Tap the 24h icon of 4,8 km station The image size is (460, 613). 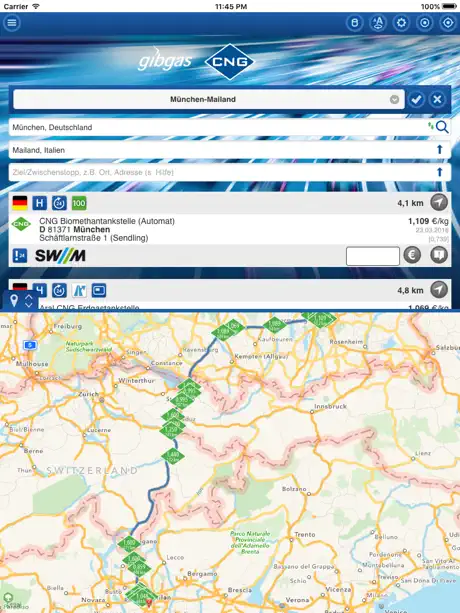tap(59, 290)
